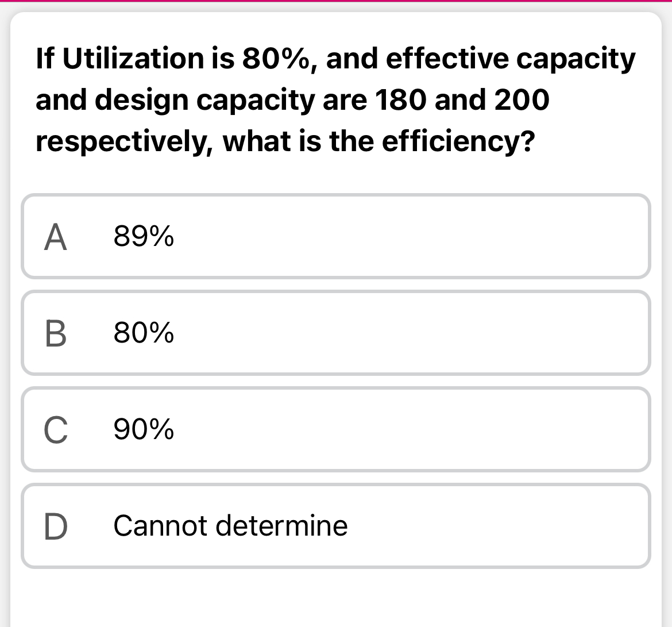Click the letter D badge in fourth option
Viewport: 672px width, 627px height.
tap(57, 526)
